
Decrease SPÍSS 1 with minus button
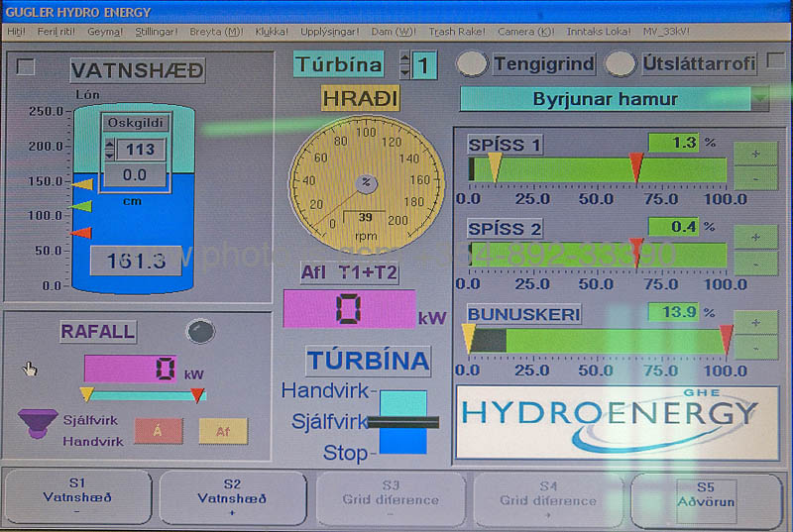click(755, 178)
